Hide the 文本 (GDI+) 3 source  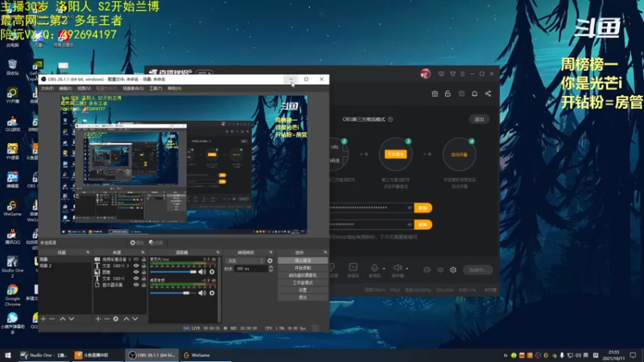coord(136,265)
